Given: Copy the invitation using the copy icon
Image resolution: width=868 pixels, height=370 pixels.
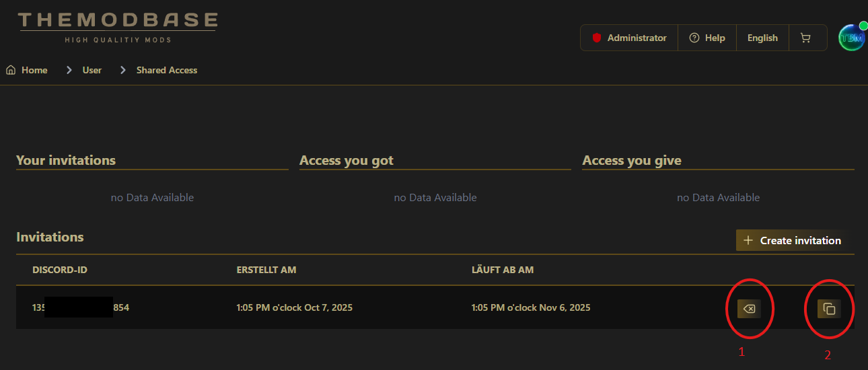Looking at the screenshot, I should [x=829, y=309].
